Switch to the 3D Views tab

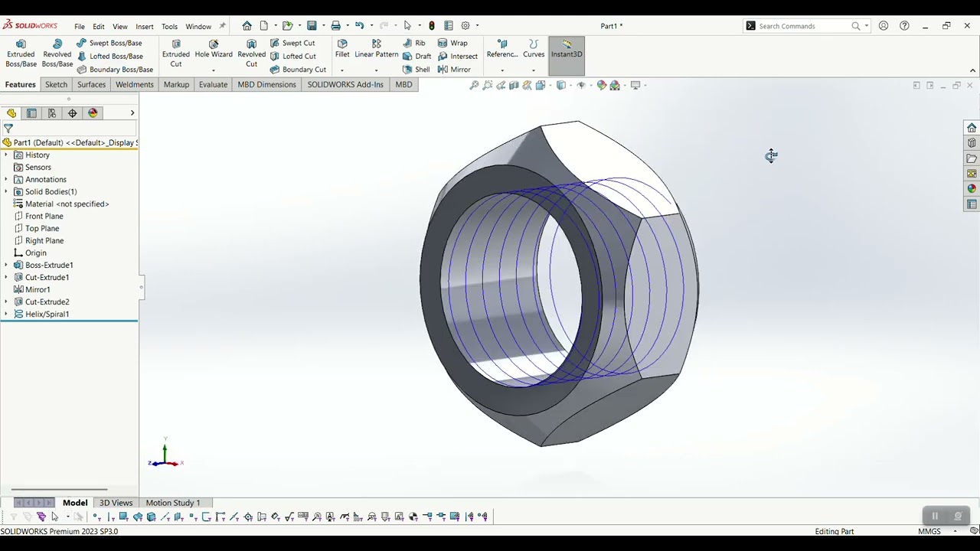pos(116,503)
